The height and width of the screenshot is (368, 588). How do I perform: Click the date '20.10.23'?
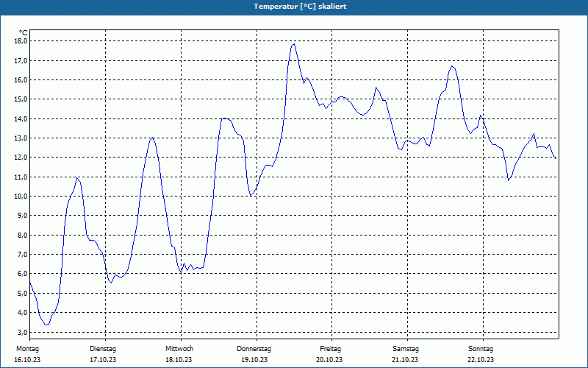(329, 360)
